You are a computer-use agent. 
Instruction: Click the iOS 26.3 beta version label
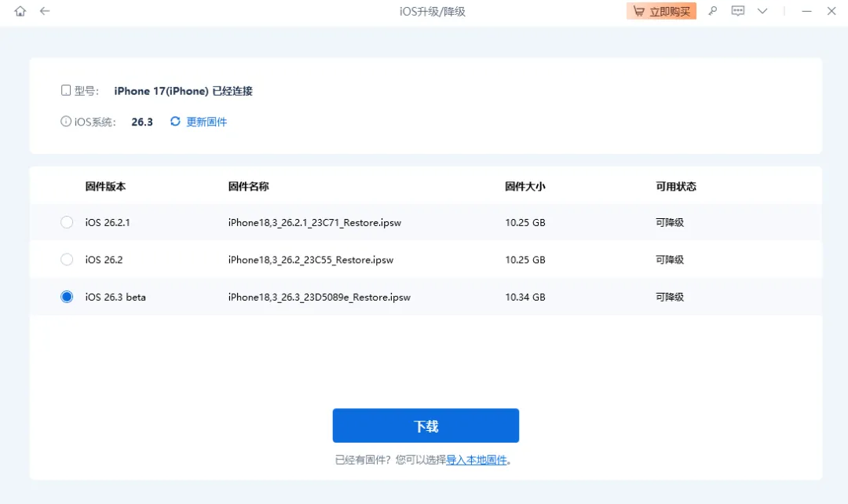(115, 297)
